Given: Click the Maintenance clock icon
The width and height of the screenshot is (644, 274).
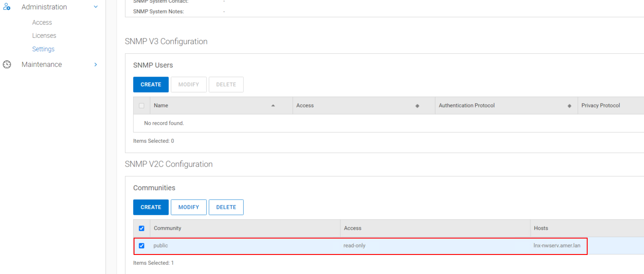Looking at the screenshot, I should pyautogui.click(x=7, y=64).
